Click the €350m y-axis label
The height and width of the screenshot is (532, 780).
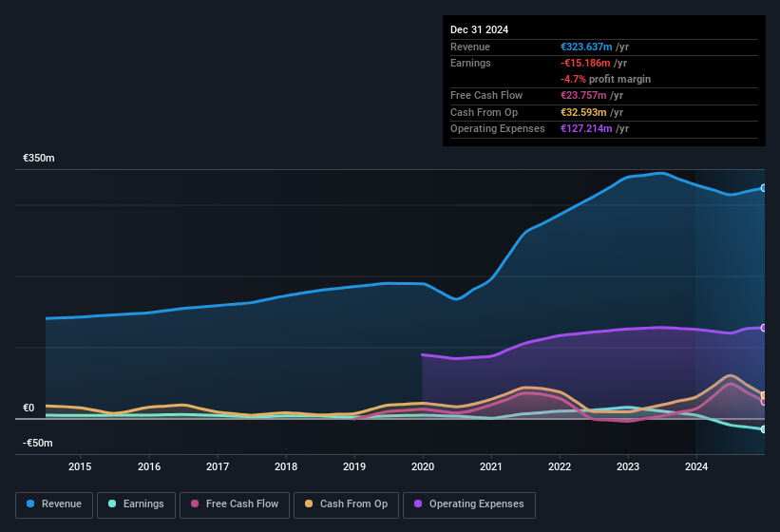point(39,158)
